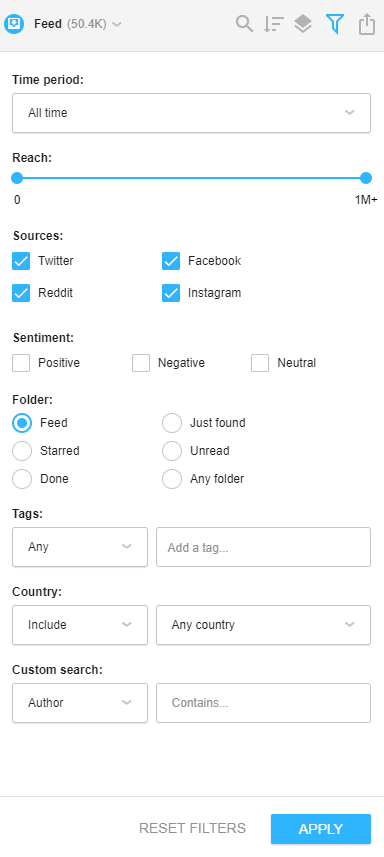The height and width of the screenshot is (857, 384).
Task: Toggle the filter funnel icon
Action: point(335,24)
